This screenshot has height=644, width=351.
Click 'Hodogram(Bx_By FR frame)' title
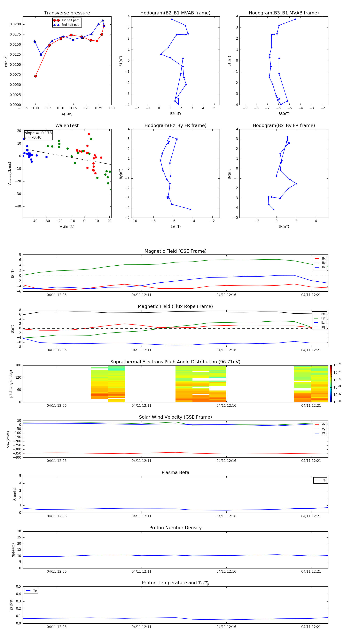coord(284,125)
